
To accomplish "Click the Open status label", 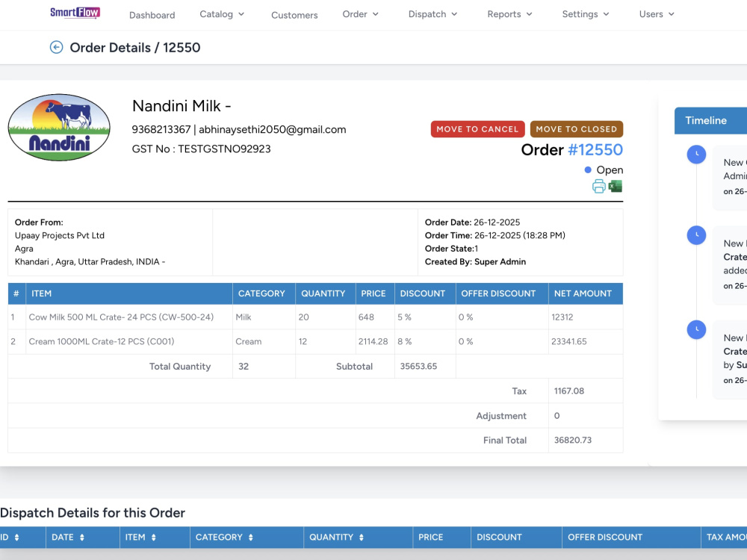I will tap(610, 170).
